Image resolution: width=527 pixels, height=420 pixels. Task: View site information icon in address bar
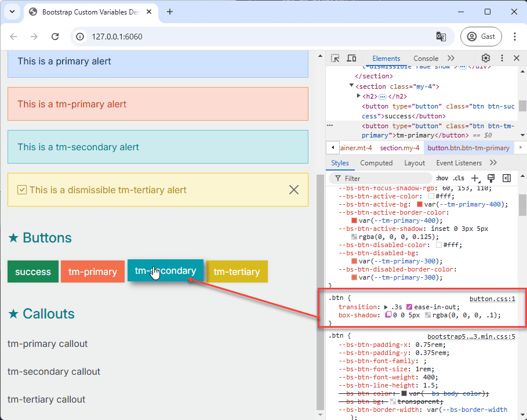click(x=80, y=37)
